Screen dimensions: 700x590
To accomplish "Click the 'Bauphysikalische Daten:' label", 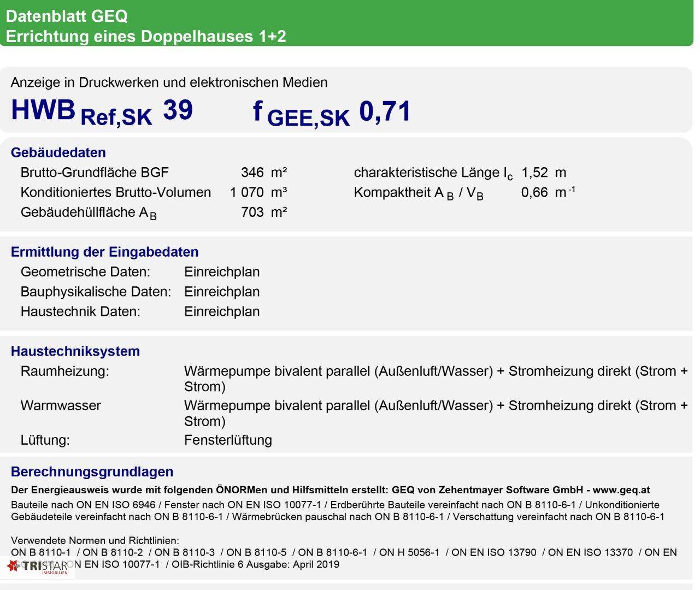I will point(96,292).
